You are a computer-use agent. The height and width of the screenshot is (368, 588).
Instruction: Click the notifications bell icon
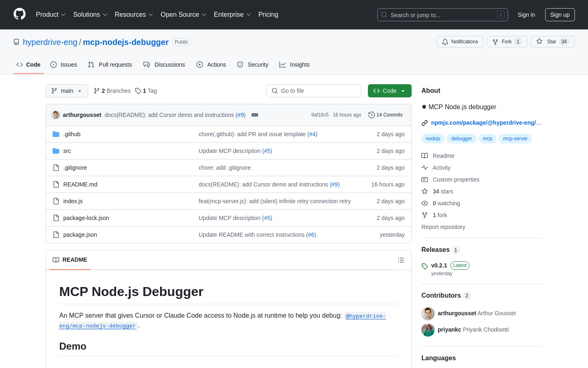point(445,42)
